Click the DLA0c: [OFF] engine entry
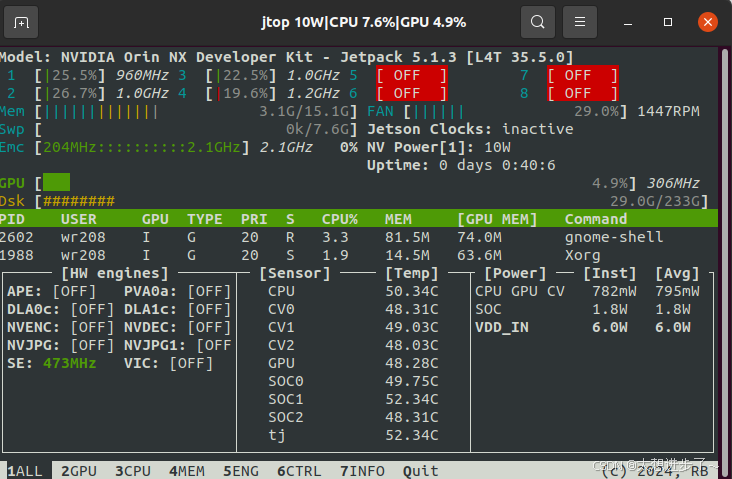The width and height of the screenshot is (732, 479). point(60,310)
